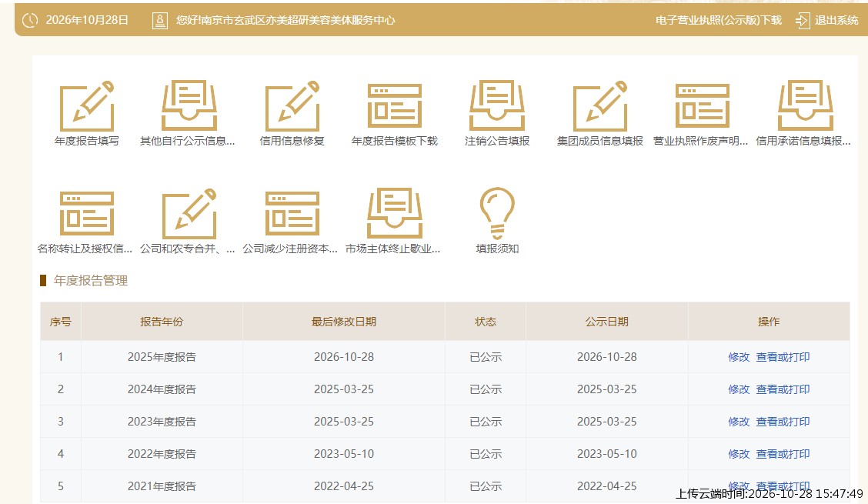Open the 年度报告填写 icon
The image size is (868, 504).
click(87, 105)
